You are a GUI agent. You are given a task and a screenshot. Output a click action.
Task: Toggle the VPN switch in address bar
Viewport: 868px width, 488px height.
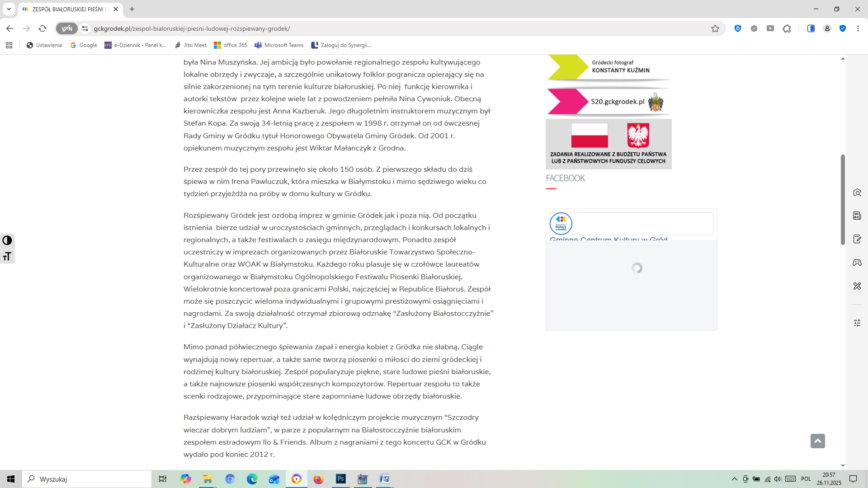pos(67,28)
